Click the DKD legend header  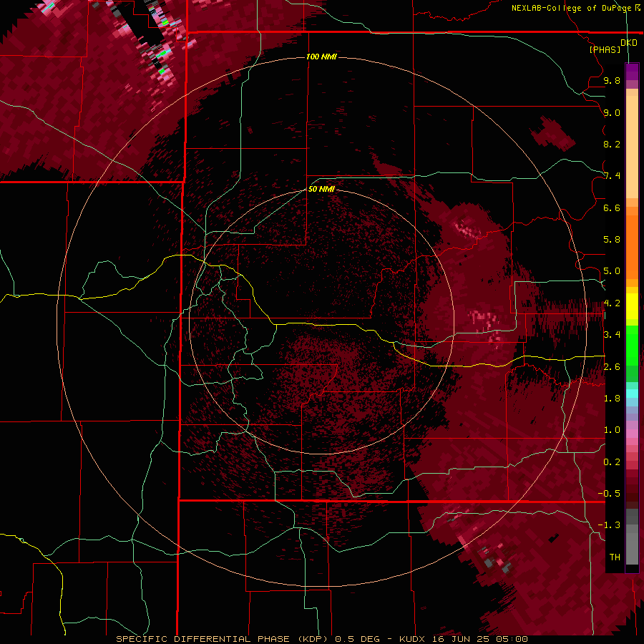(x=628, y=42)
